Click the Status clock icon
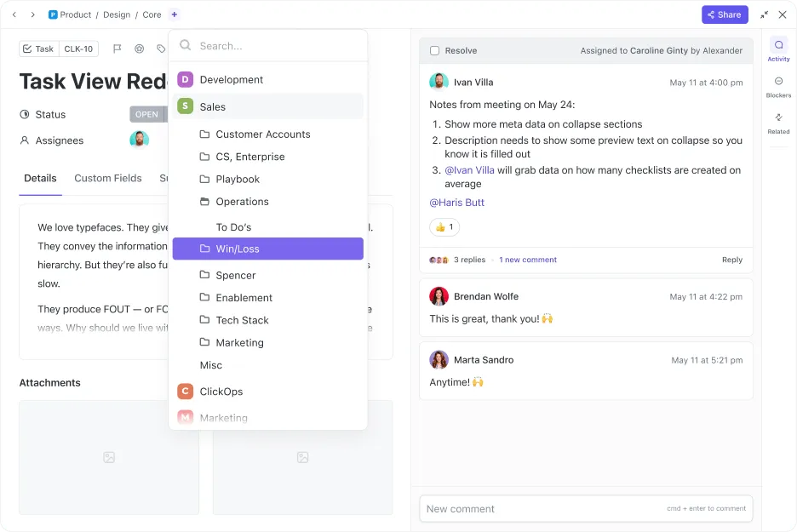This screenshot has height=532, width=797. point(25,114)
